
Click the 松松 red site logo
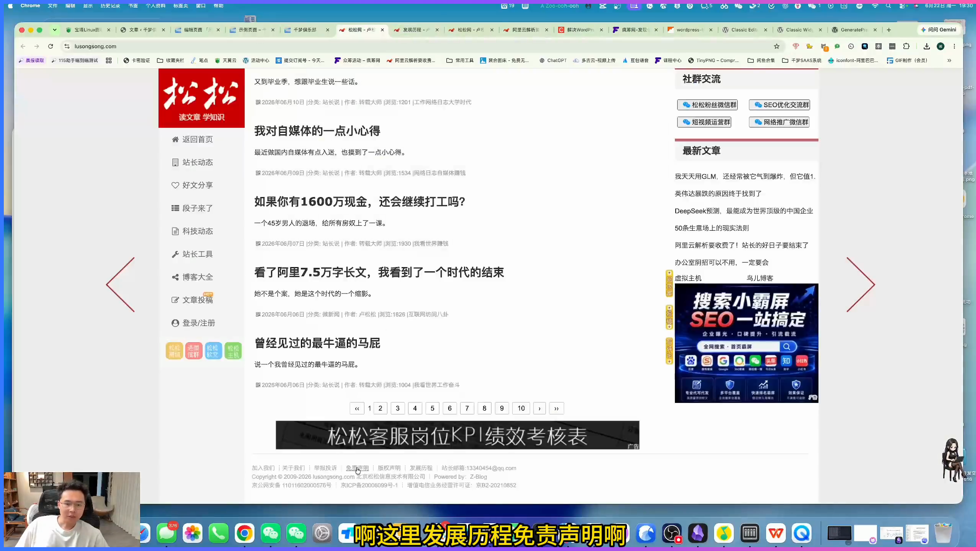pos(201,98)
